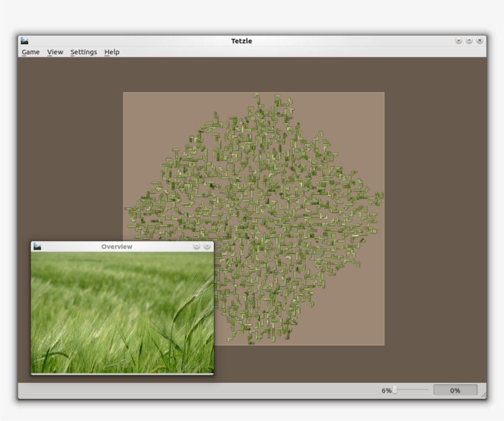Click the Tetzle window minimize icon
This screenshot has width=504, height=421.
(x=459, y=40)
